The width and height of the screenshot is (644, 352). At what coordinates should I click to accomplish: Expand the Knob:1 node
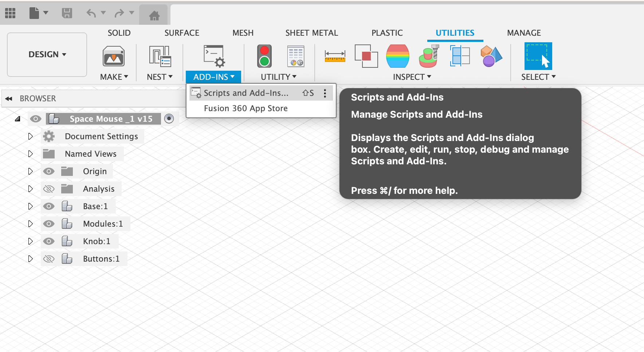[31, 241]
